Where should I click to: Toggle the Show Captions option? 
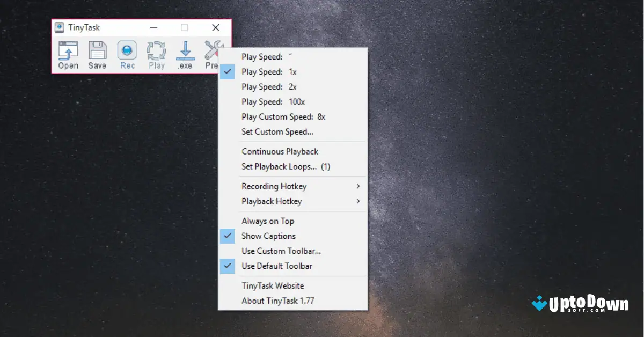click(x=268, y=236)
